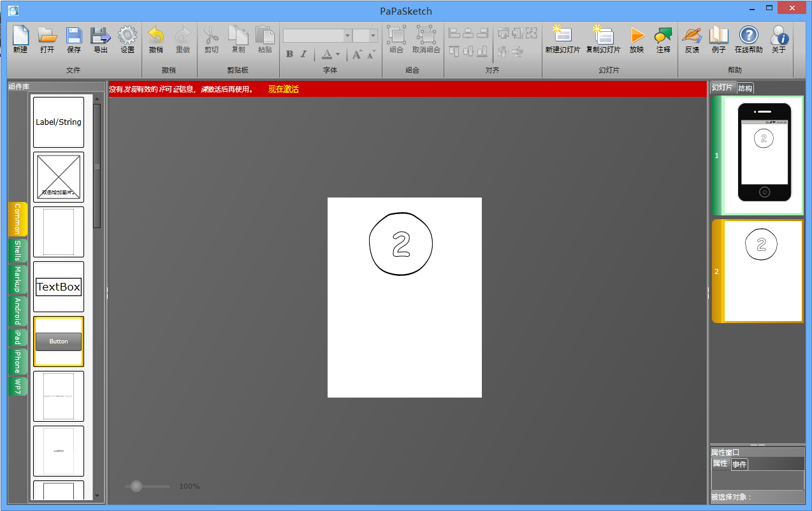Select the iPad component tab
Screen dimensions: 812x511
(x=18, y=337)
